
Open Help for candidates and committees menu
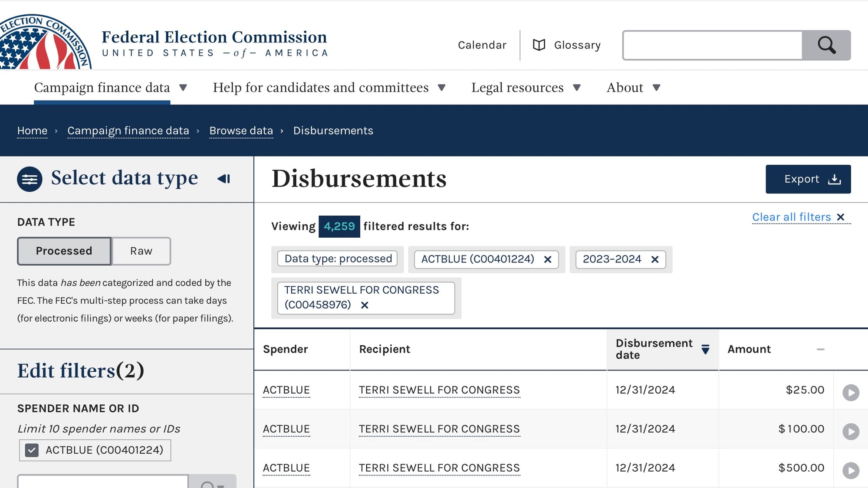point(329,88)
